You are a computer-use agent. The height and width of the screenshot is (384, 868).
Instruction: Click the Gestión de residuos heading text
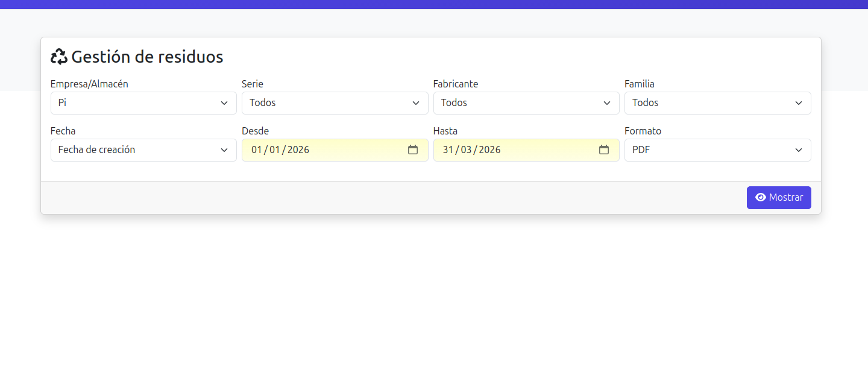click(x=147, y=57)
